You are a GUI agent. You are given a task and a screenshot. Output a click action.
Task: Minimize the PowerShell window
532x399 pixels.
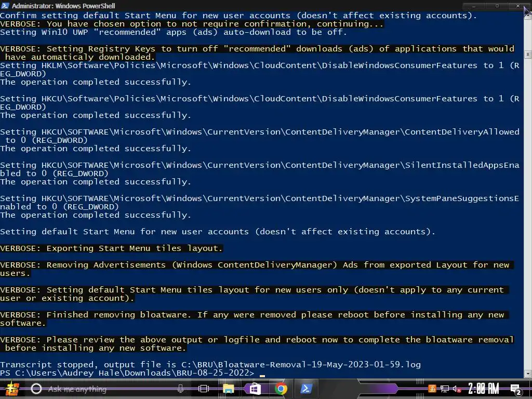(474, 6)
